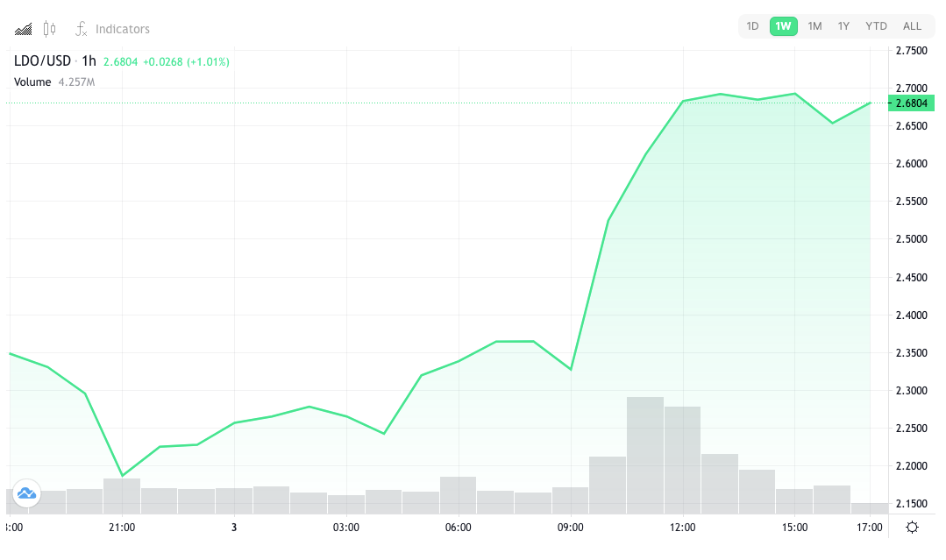Image resolution: width=946 pixels, height=560 pixels.
Task: Select the 1M time range
Action: click(814, 26)
